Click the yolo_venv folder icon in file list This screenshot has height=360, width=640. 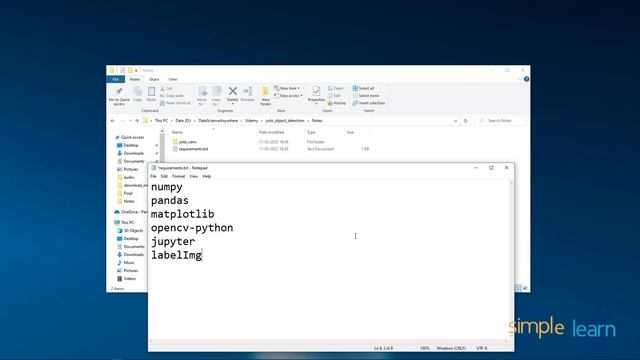[175, 142]
